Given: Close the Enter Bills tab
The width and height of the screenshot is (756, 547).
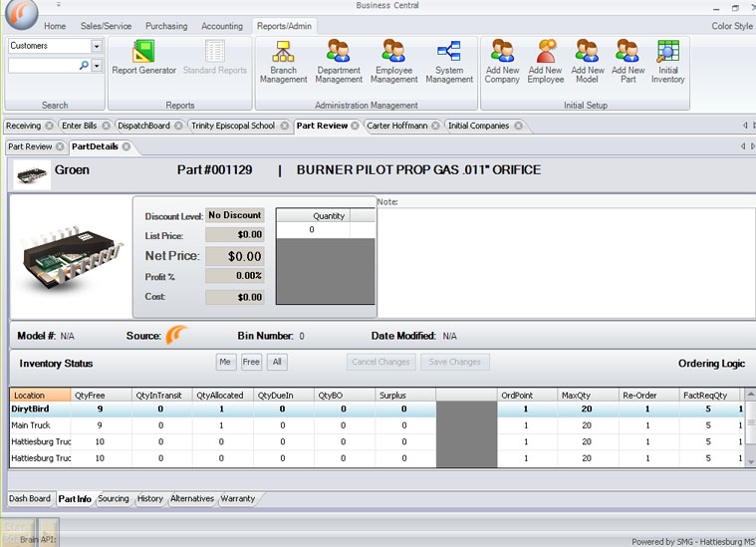Looking at the screenshot, I should (x=106, y=126).
